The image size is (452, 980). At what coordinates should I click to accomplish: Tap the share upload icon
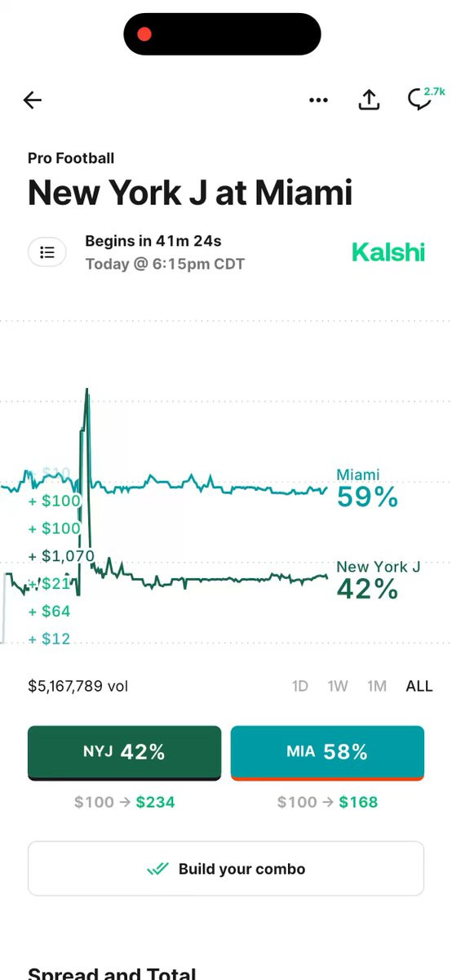(369, 100)
